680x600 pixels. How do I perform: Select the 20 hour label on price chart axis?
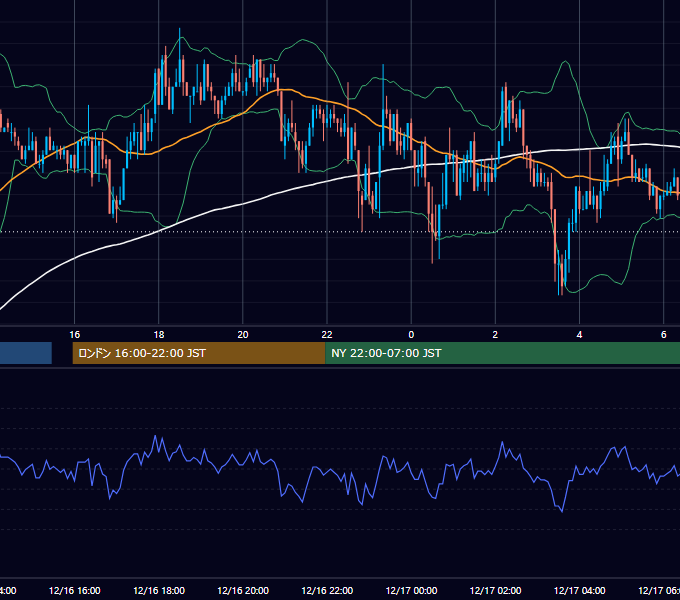243,334
